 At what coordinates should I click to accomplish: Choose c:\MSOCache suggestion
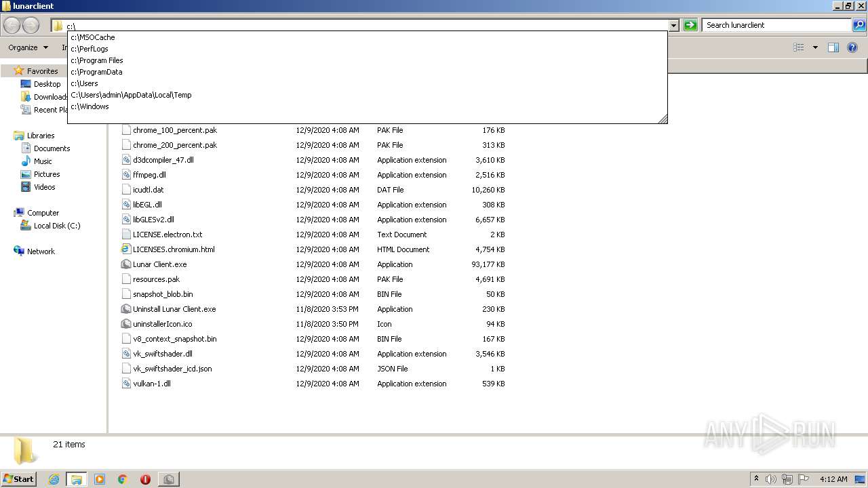[x=367, y=37]
